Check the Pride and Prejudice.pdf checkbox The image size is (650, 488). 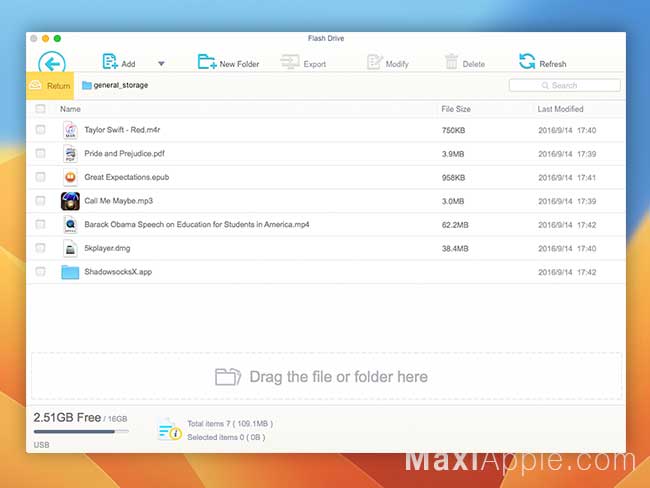point(40,153)
